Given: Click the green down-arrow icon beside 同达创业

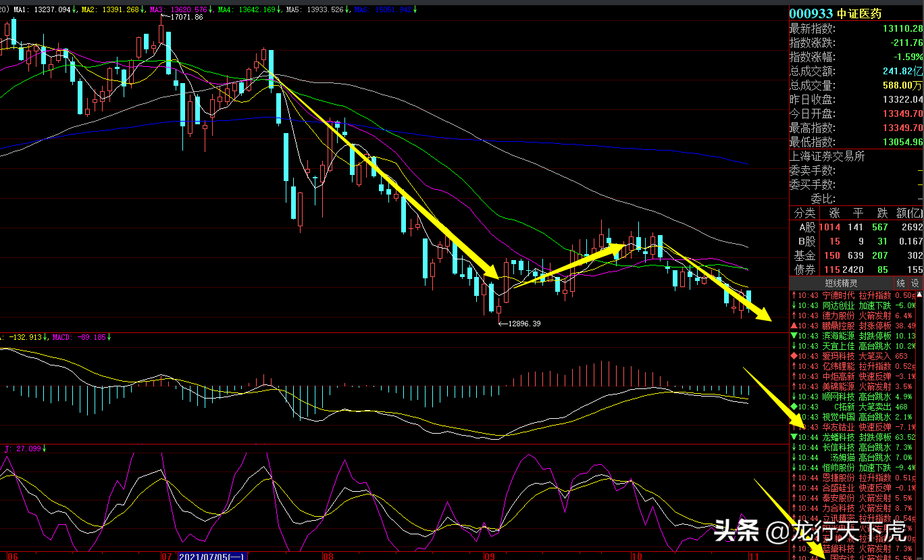Looking at the screenshot, I should pos(794,305).
